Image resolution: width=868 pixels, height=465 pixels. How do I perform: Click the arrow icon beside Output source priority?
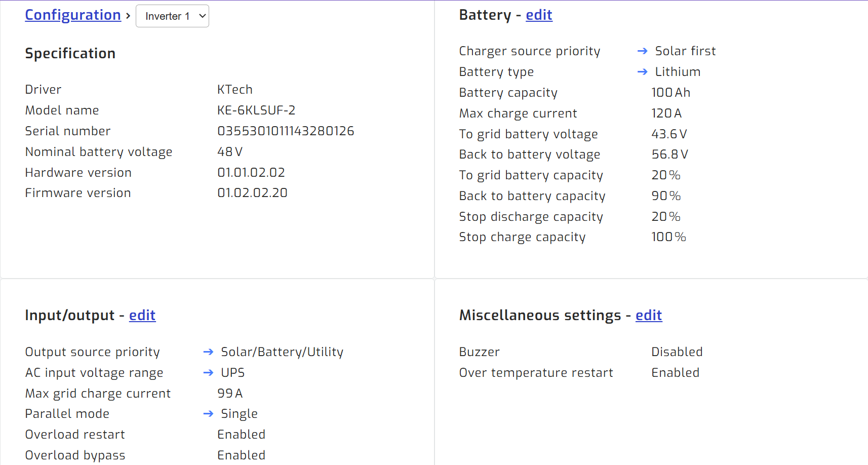tap(208, 352)
